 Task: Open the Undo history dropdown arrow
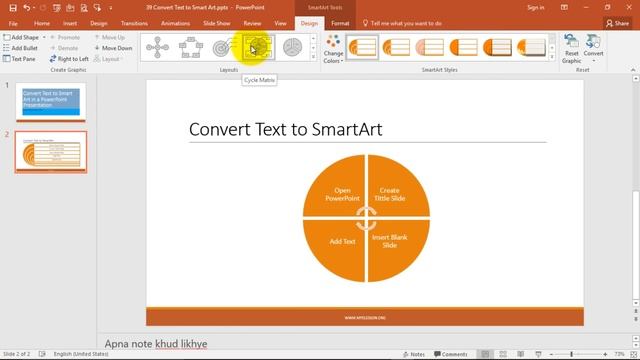click(33, 8)
